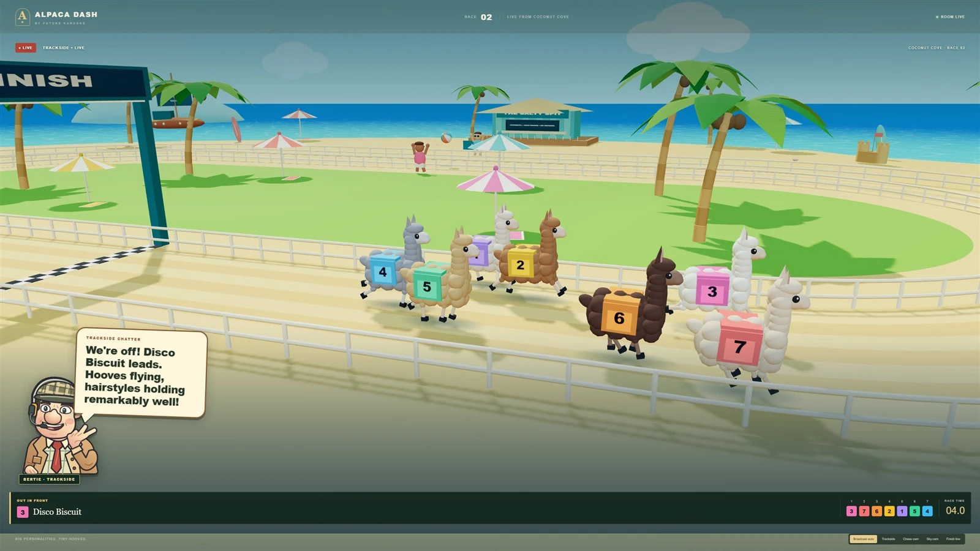This screenshot has width=980, height=551.
Task: Click the blue number 4 leaderboard chip
Action: [927, 511]
